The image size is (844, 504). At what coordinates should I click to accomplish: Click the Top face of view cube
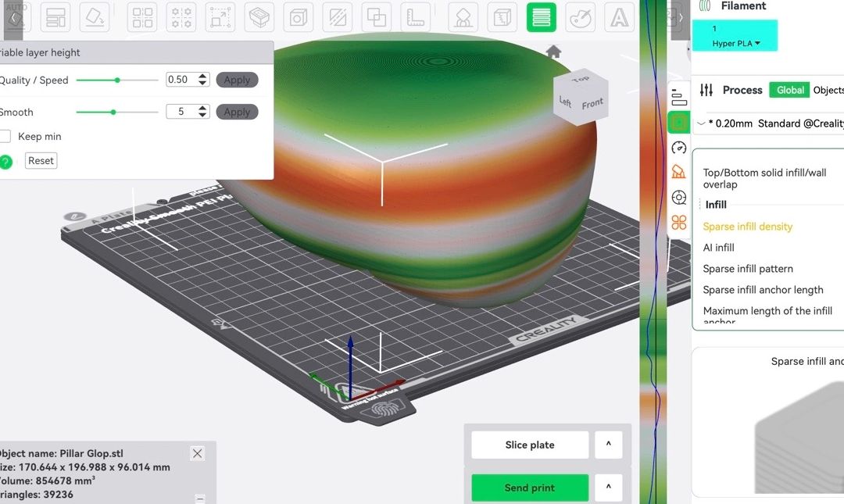pos(580,80)
